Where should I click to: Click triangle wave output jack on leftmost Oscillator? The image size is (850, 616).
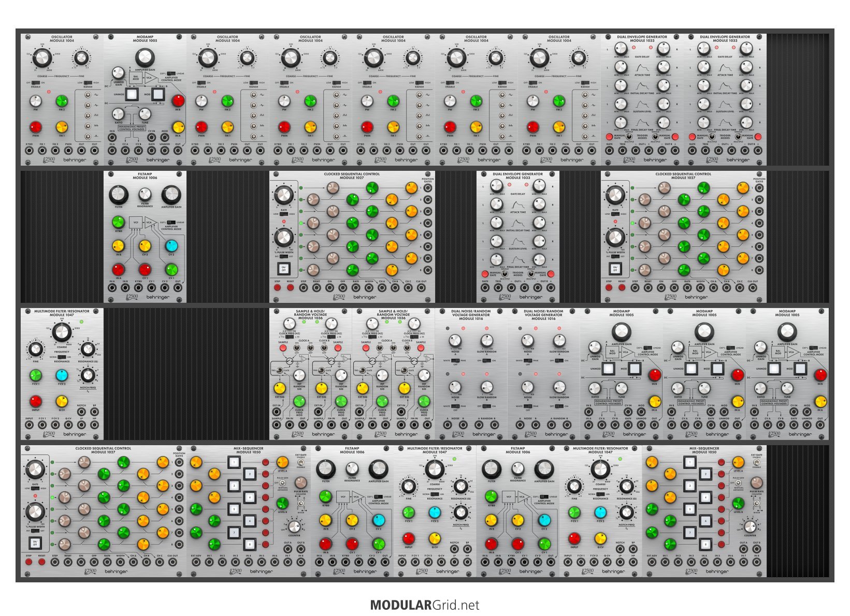click(88, 105)
